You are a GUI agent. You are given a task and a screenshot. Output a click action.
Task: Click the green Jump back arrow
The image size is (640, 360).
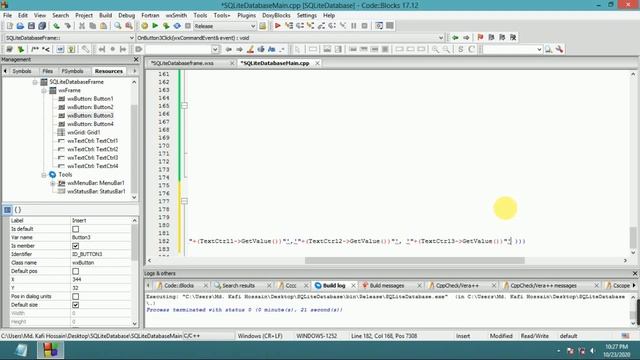[455, 38]
